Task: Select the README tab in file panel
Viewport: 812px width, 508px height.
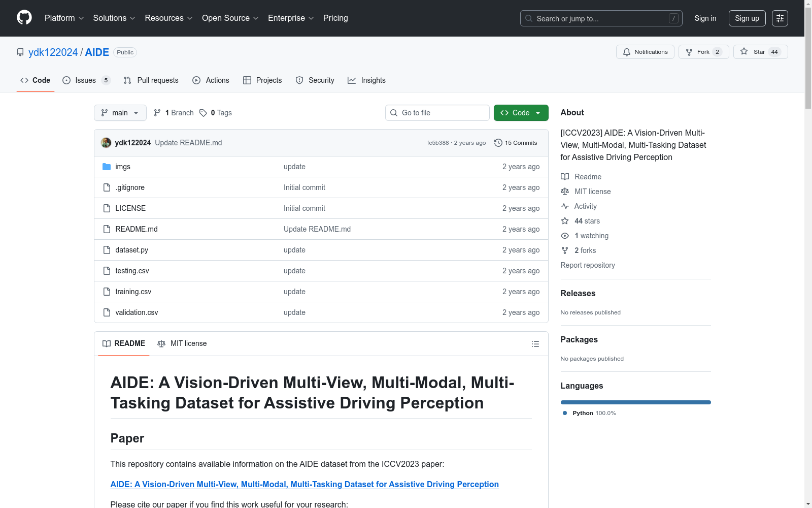Action: point(124,343)
